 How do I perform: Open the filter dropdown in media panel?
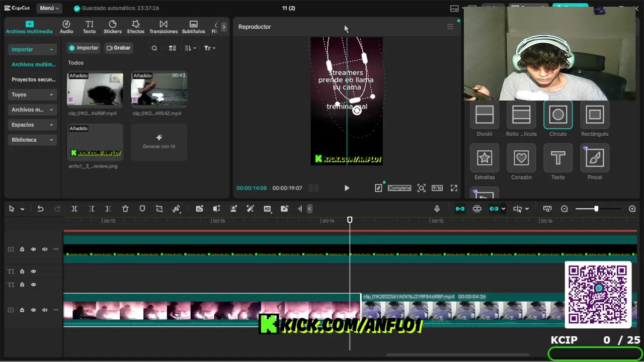coord(210,48)
